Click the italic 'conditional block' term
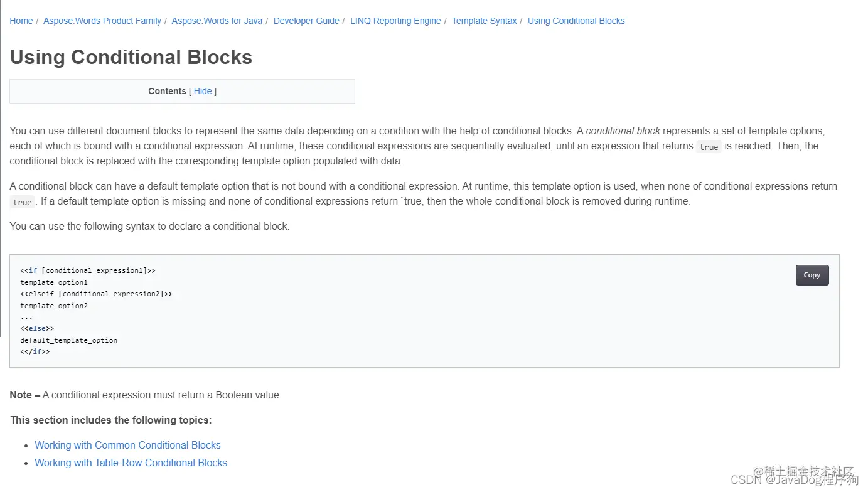The width and height of the screenshot is (868, 492). pyautogui.click(x=623, y=131)
